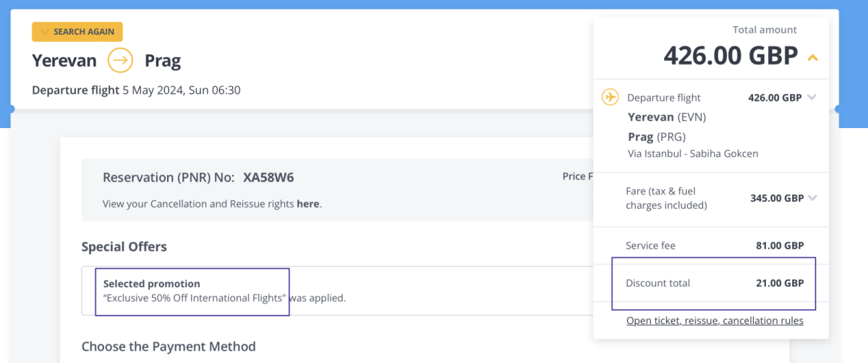This screenshot has height=363, width=868.
Task: Click the Discount total 21.00 GBP row
Action: pyautogui.click(x=713, y=283)
